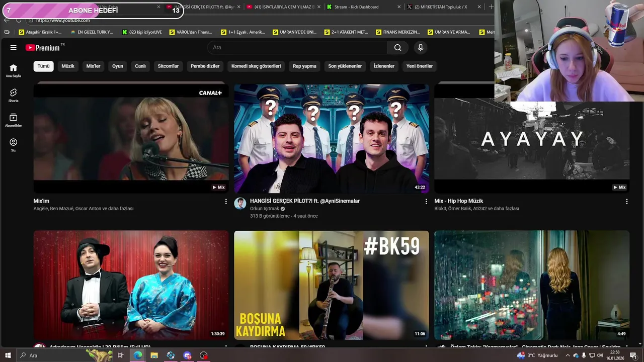The width and height of the screenshot is (644, 362).
Task: Open Windows Start menu
Action: (8, 355)
